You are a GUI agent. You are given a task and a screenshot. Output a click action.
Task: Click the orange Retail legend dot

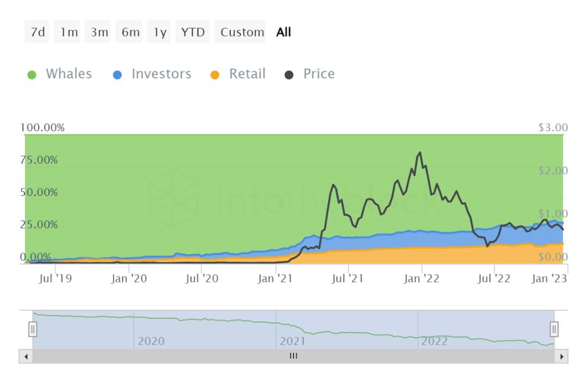pyautogui.click(x=215, y=75)
